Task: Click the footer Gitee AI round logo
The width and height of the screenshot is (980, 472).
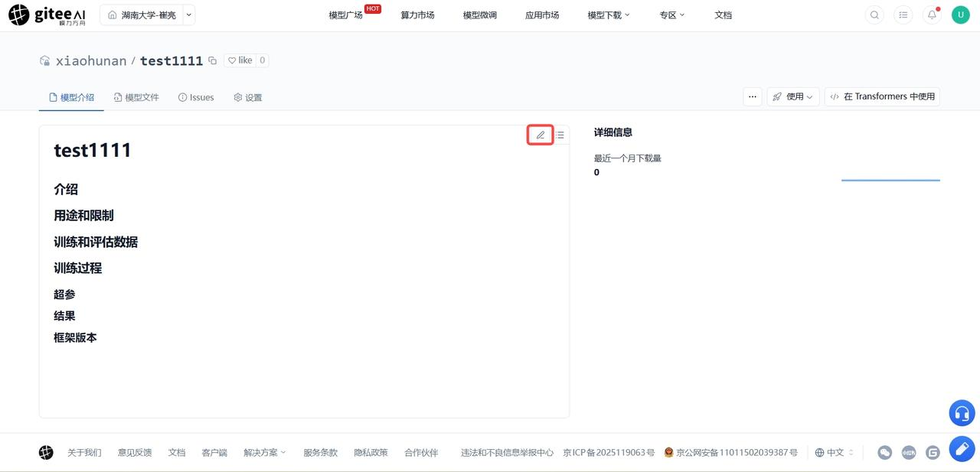Action: pyautogui.click(x=46, y=452)
